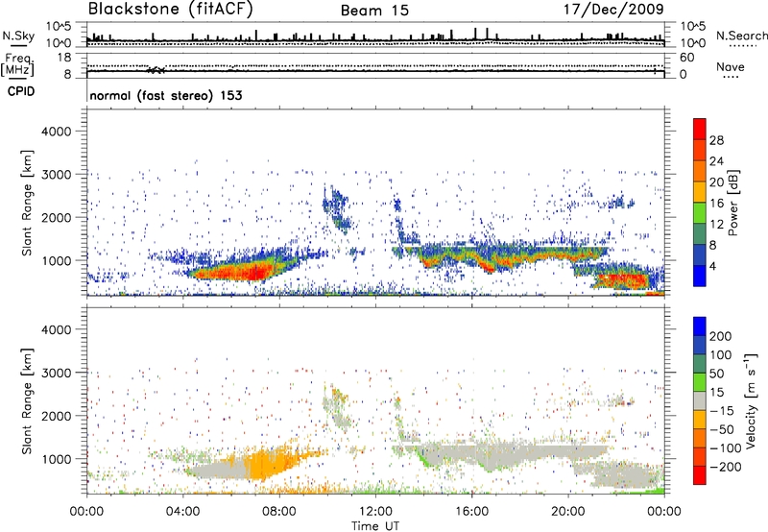Viewport: 768px width, 532px height.
Task: Click the '18' frequency tick label
Action: 64,58
